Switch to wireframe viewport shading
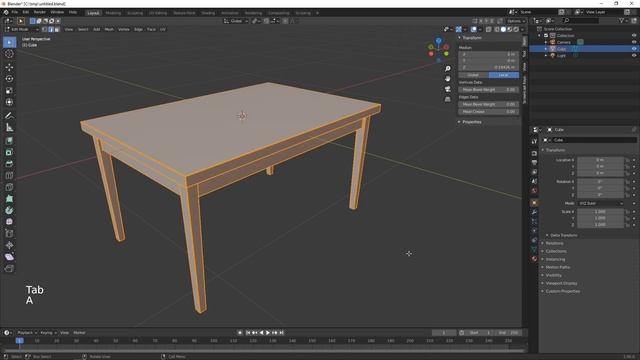 (497, 29)
